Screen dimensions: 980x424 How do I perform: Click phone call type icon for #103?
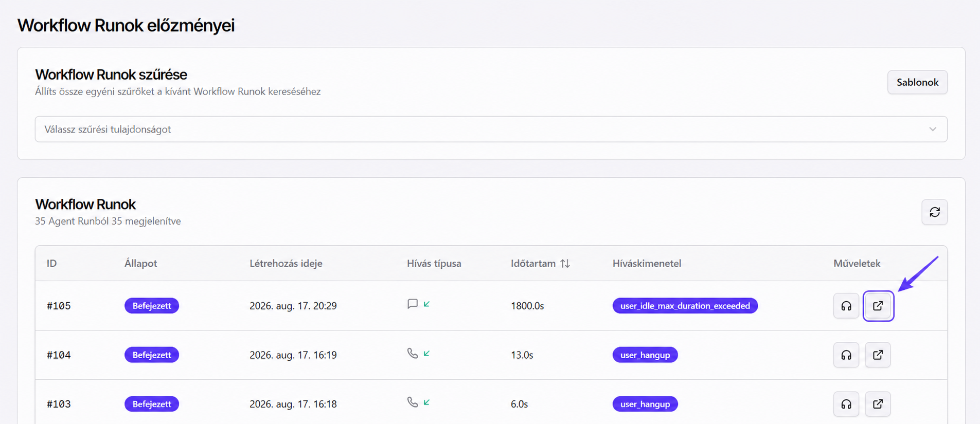(413, 402)
